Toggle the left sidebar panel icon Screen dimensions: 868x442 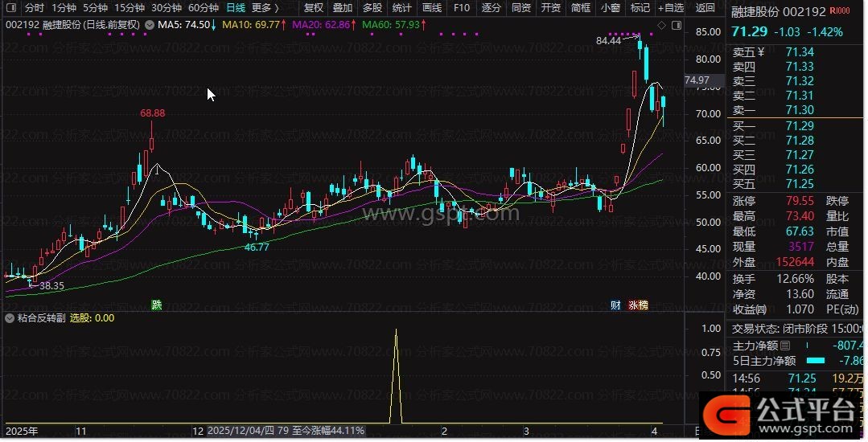click(x=11, y=8)
